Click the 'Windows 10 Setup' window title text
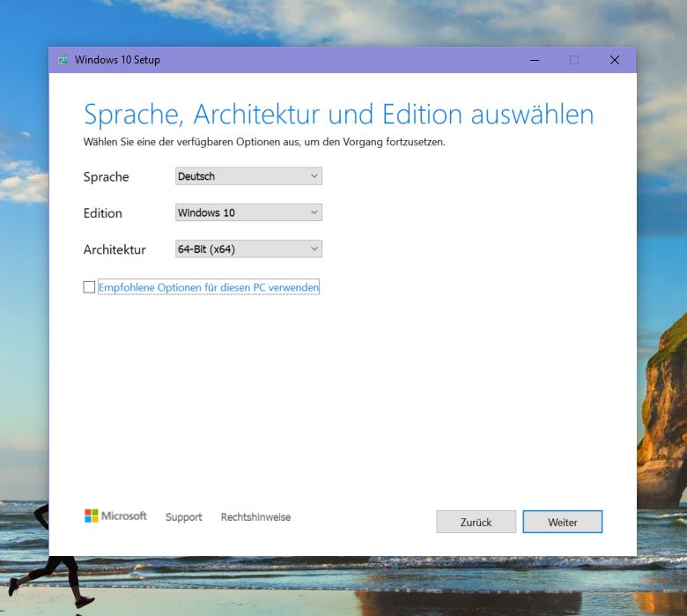687x616 pixels. [117, 60]
